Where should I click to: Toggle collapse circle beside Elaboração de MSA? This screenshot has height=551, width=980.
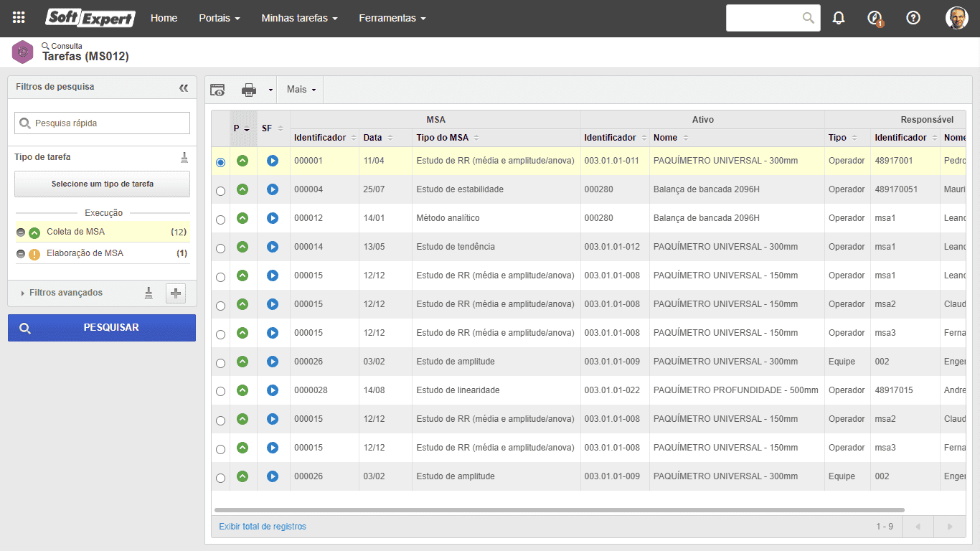pos(21,254)
